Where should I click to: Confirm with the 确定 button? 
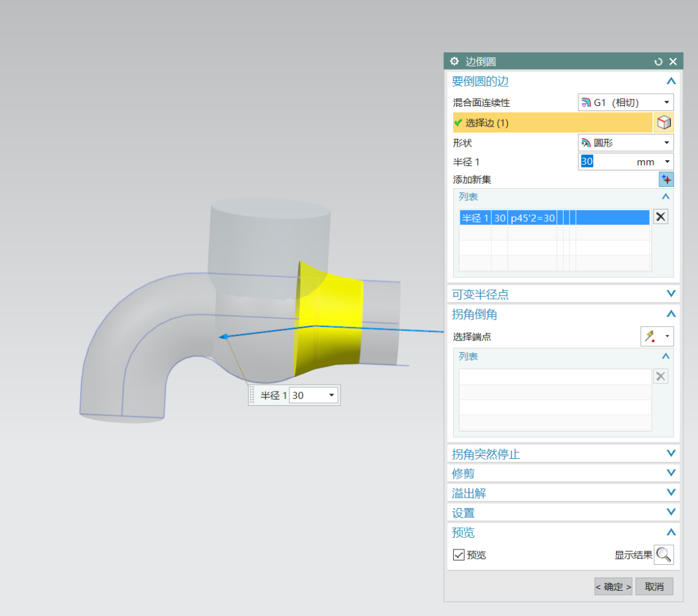coord(613,587)
